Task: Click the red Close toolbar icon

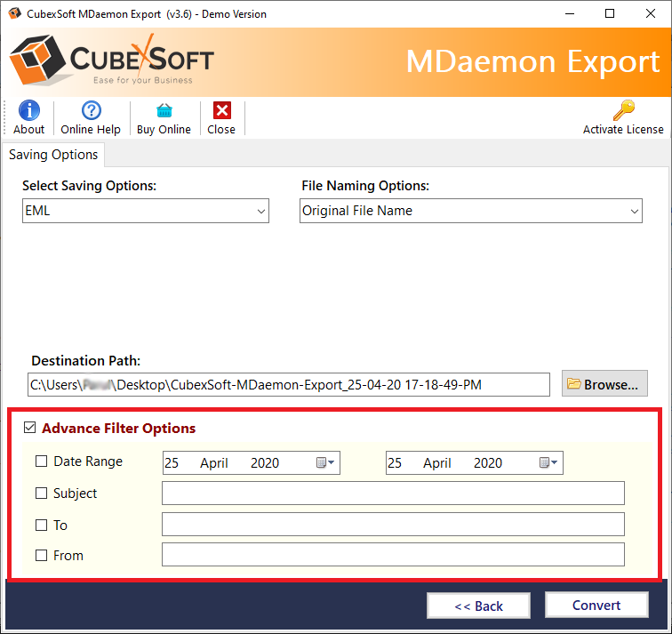Action: pyautogui.click(x=221, y=110)
